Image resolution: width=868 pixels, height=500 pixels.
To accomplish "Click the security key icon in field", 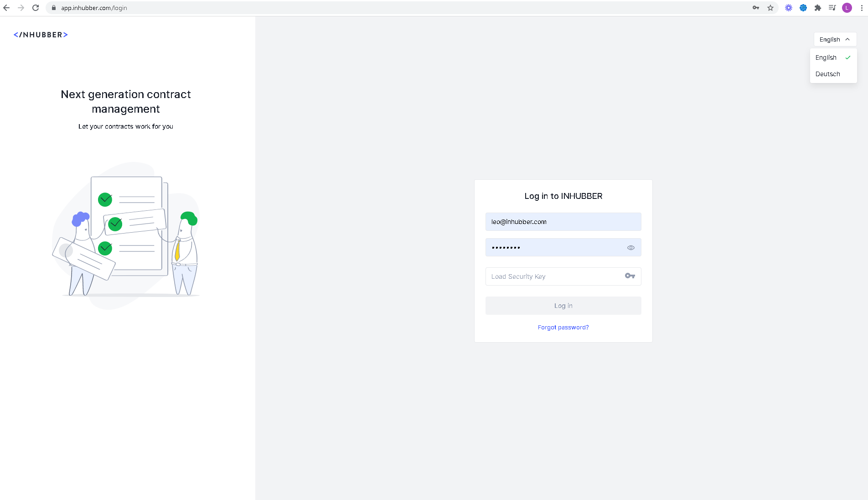I will point(630,276).
